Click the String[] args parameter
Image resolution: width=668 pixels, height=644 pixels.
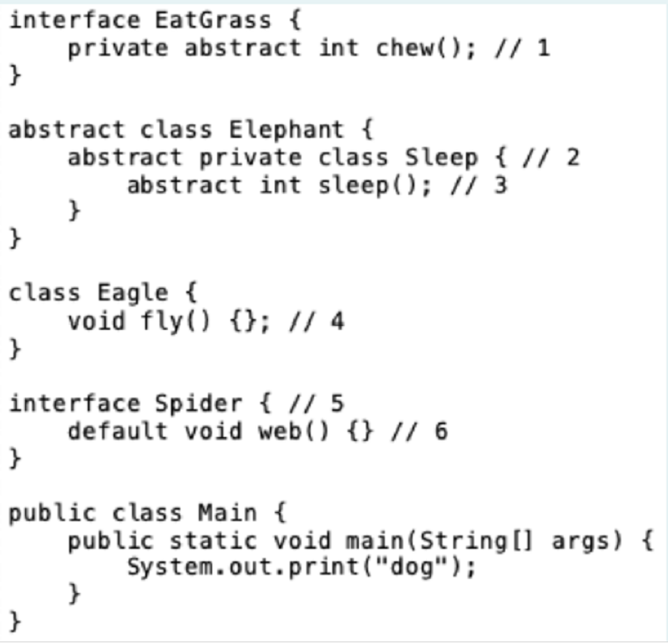click(x=518, y=541)
